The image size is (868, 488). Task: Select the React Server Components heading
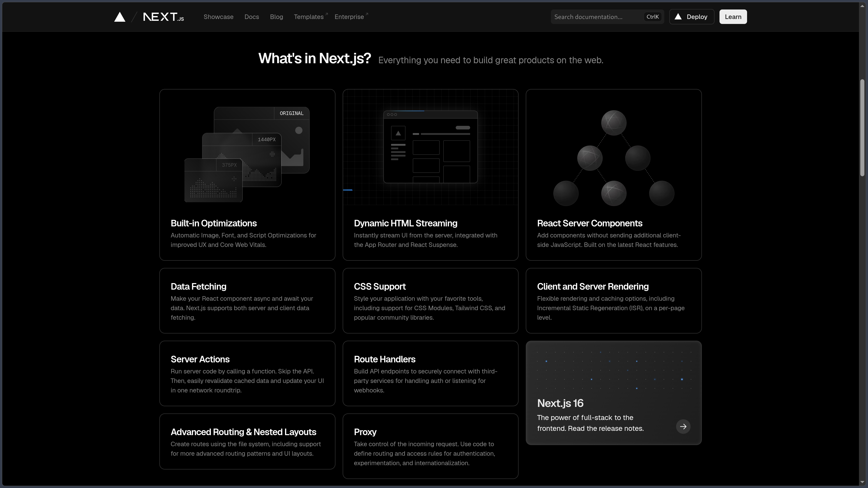coord(590,223)
